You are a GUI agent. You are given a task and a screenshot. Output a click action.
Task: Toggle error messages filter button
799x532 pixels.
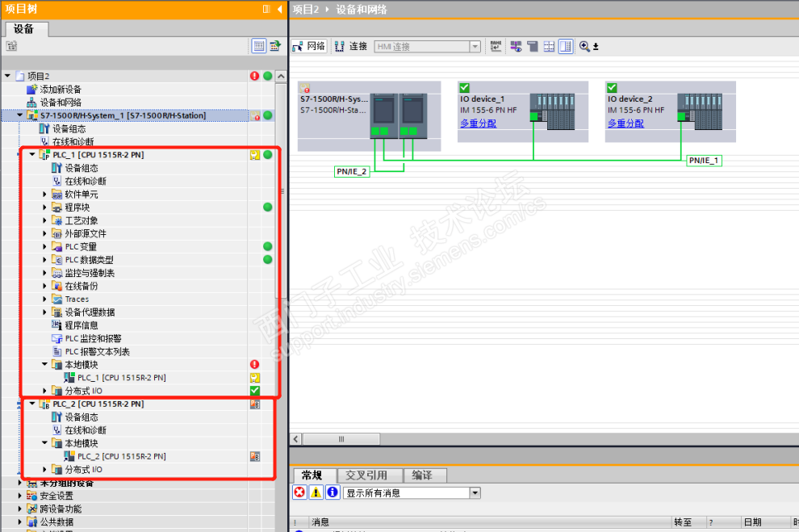[299, 492]
